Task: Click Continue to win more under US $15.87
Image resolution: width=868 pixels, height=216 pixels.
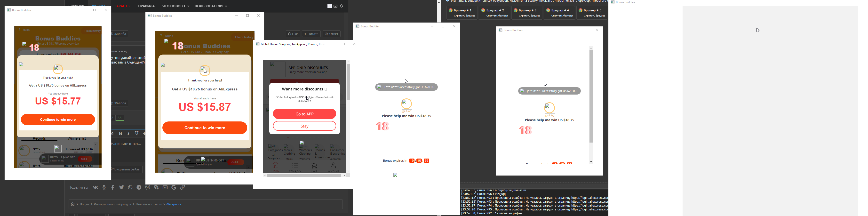Action: point(205,128)
